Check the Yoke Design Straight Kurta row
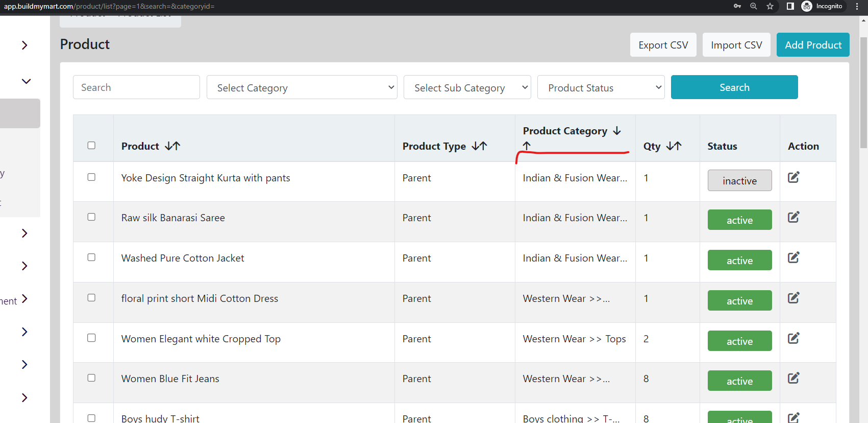868x423 pixels. click(91, 177)
